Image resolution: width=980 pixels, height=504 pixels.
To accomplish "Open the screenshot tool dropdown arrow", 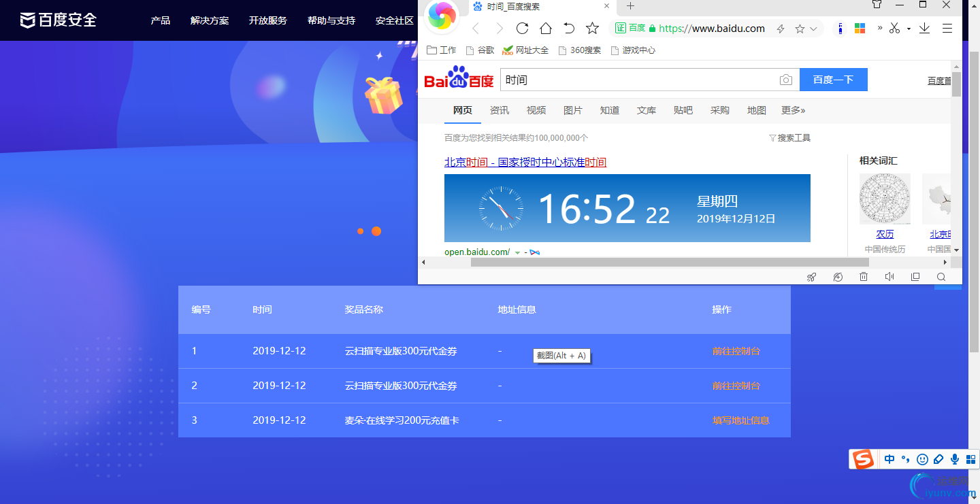I will (x=909, y=29).
